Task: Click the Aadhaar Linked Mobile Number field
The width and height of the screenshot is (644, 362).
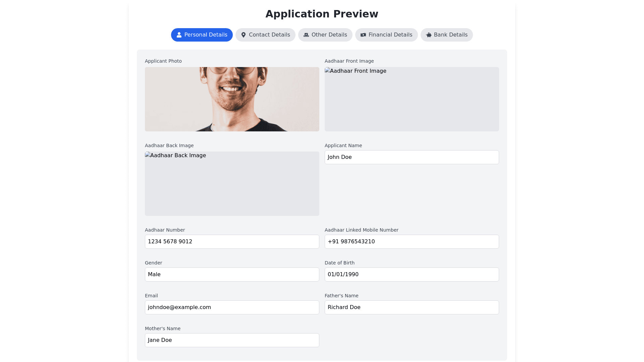Action: [412, 242]
